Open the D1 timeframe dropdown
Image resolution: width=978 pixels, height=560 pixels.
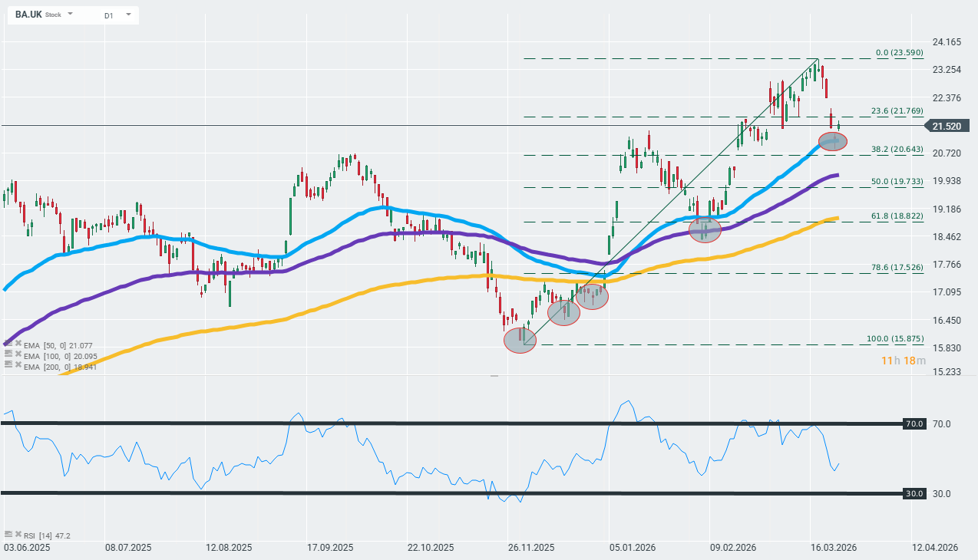coord(127,15)
